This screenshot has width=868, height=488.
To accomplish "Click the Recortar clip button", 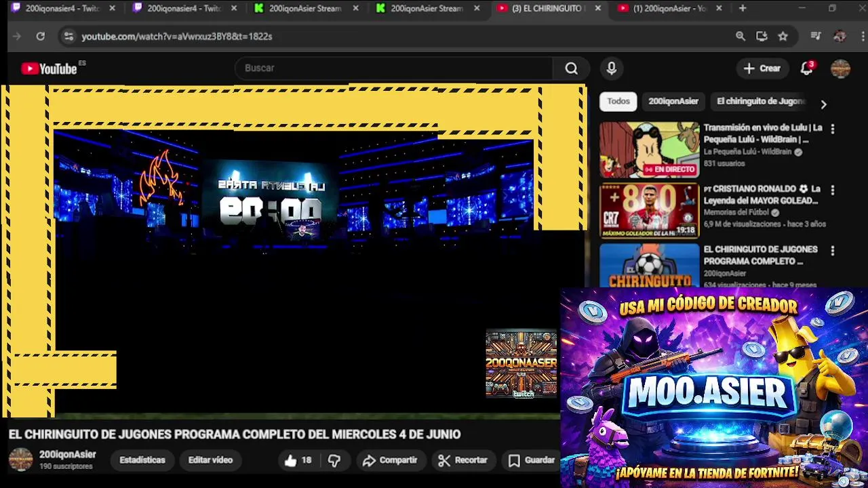I will point(463,460).
